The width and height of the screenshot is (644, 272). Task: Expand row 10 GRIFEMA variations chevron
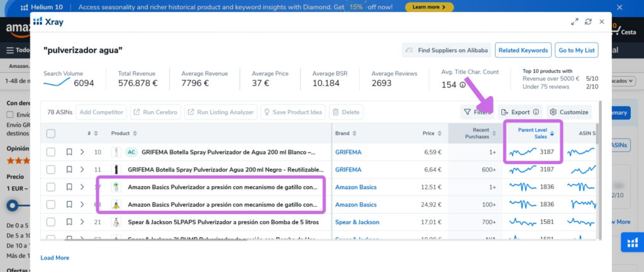82,152
